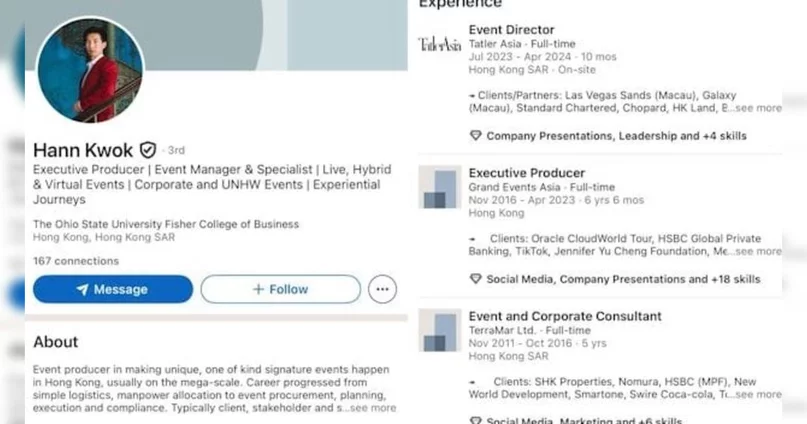Open the Event and Corporate Consultant position

click(565, 316)
